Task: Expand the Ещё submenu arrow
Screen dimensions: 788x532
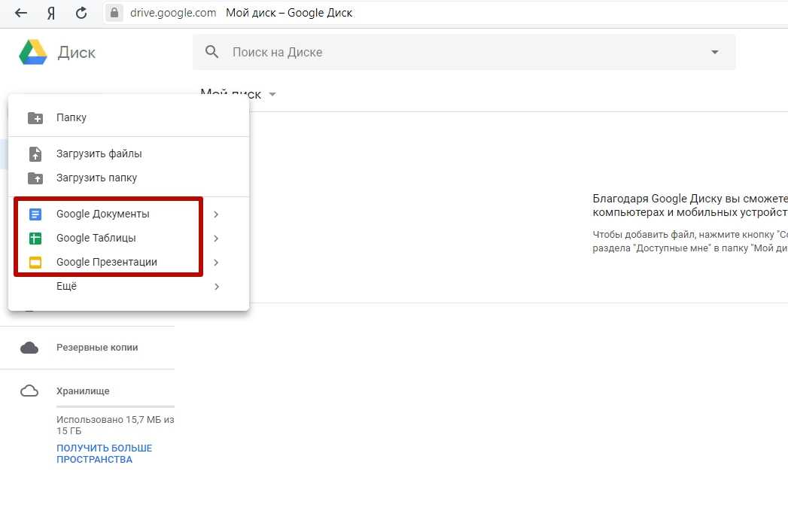Action: pyautogui.click(x=216, y=287)
